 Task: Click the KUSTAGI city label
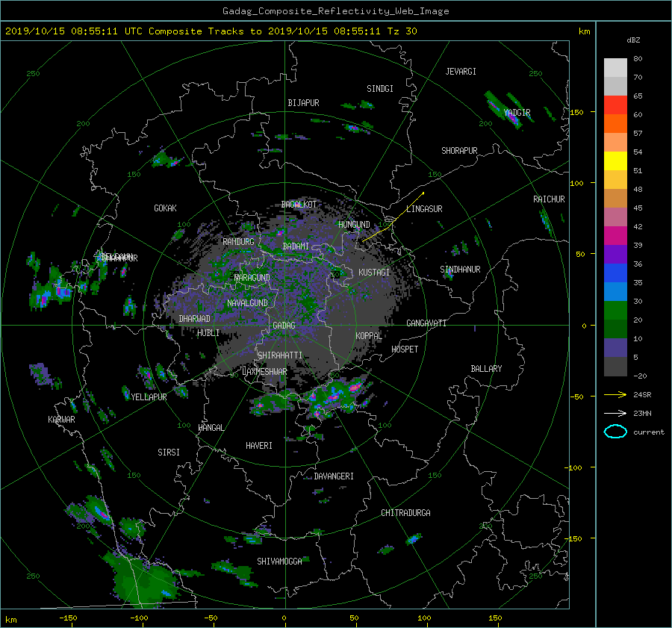[x=374, y=273]
